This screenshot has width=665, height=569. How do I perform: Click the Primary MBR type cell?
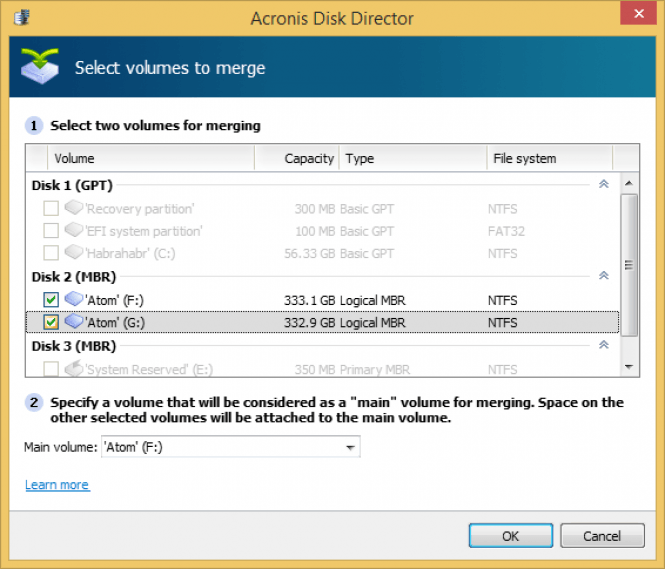point(375,369)
